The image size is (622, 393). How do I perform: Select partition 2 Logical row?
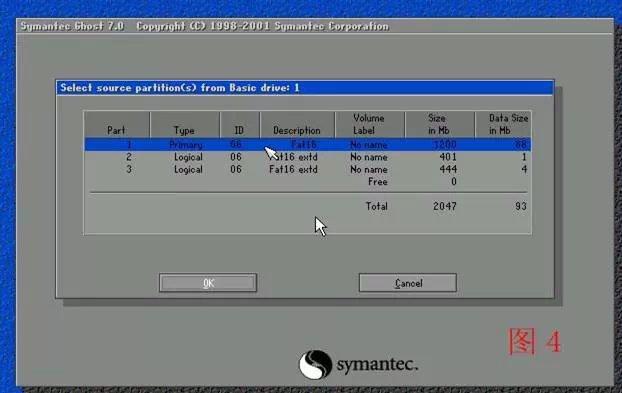[x=307, y=157]
